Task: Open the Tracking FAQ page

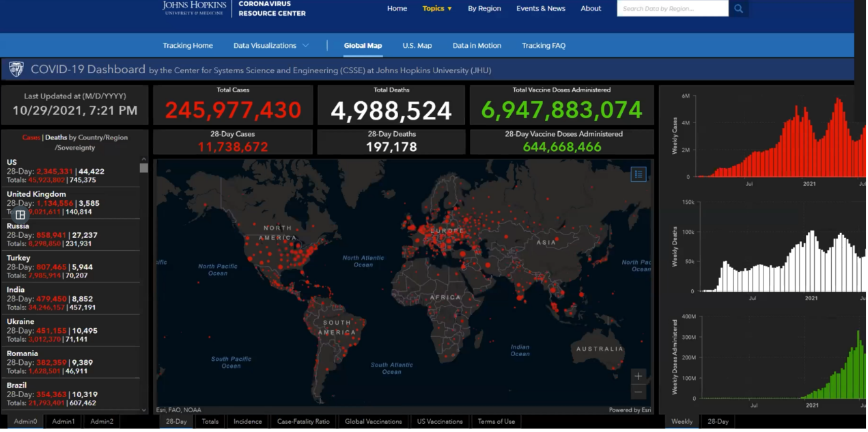Action: [544, 46]
